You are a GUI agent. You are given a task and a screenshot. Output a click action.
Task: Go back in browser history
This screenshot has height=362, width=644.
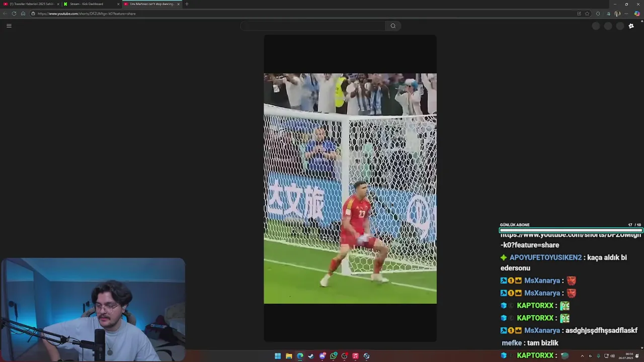coord(5,14)
